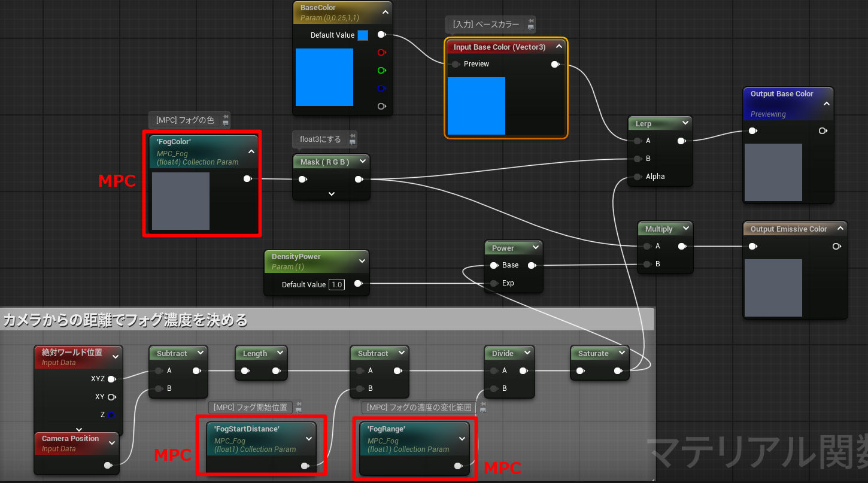Click the output pin of Input Base Color node

pos(555,64)
